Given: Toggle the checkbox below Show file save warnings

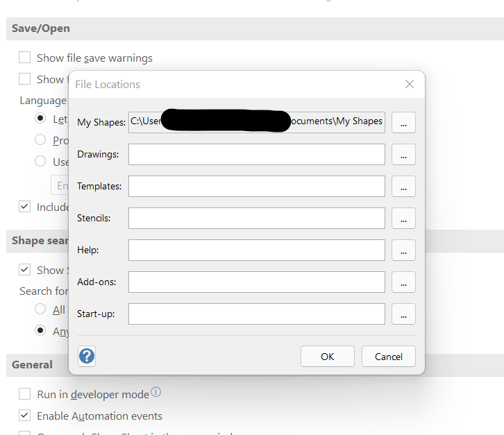Looking at the screenshot, I should click(x=25, y=78).
